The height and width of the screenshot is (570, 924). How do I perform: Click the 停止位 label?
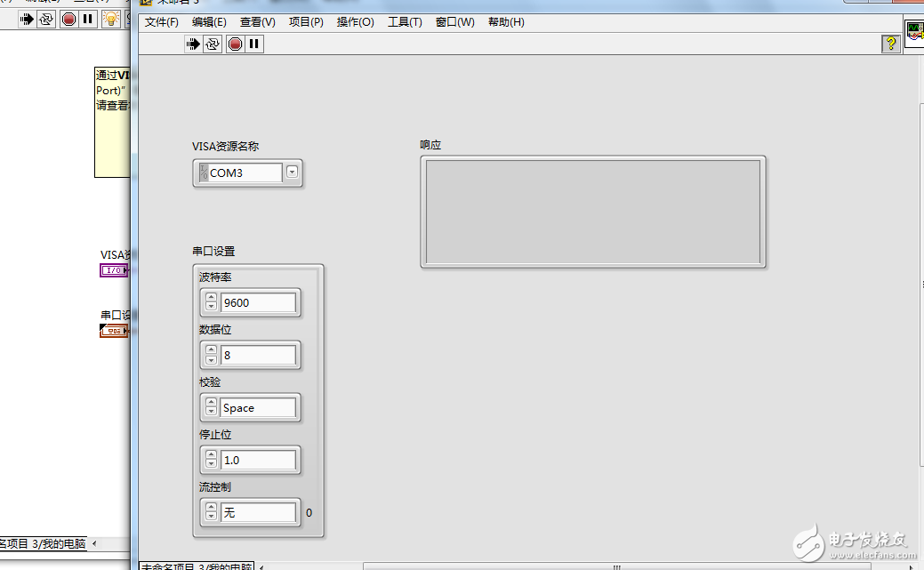(x=215, y=435)
